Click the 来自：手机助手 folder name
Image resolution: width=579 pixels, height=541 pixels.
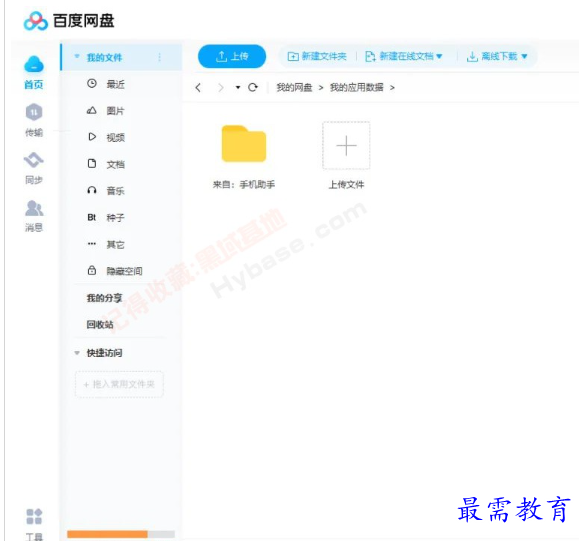(244, 184)
